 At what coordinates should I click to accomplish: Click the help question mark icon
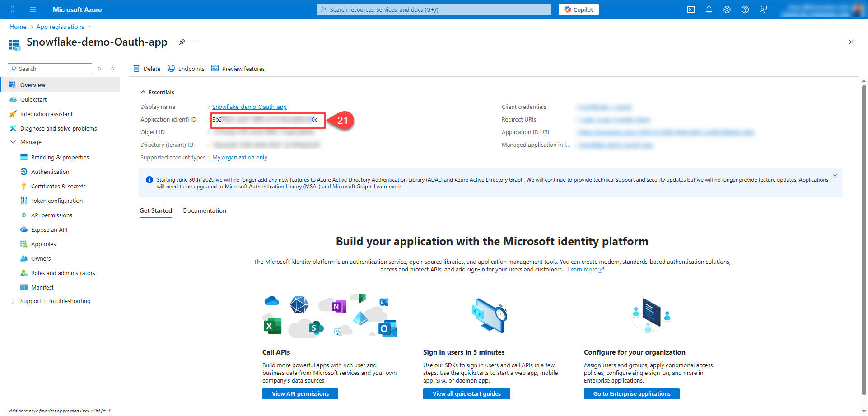[x=745, y=9]
